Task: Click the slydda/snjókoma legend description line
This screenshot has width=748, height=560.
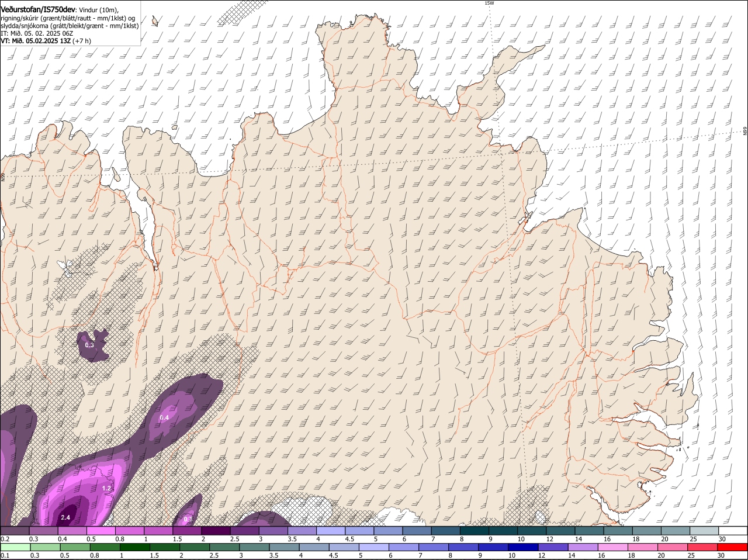Action: 70,26
